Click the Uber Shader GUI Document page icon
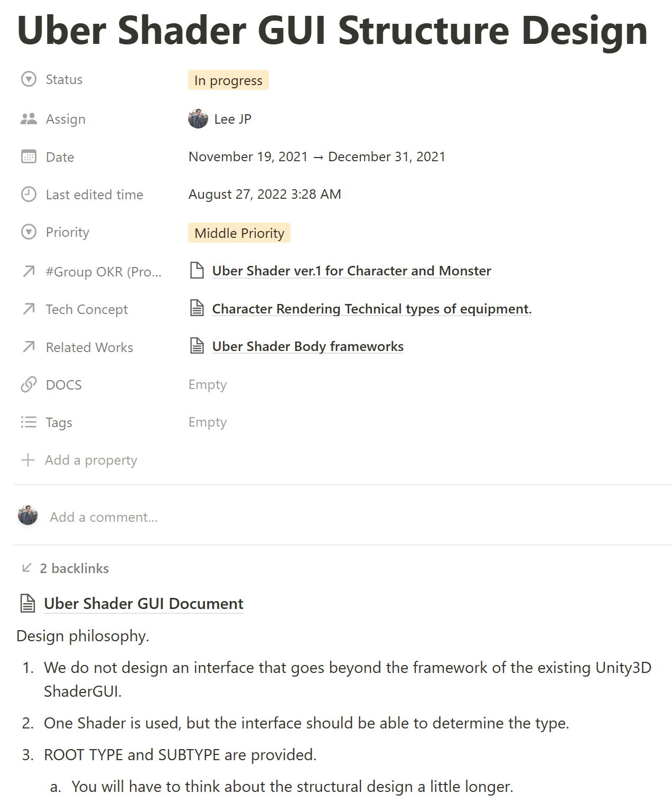This screenshot has width=672, height=803. 27,603
